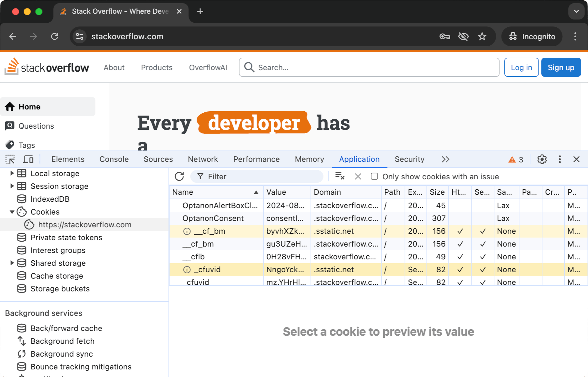The width and height of the screenshot is (588, 377).
Task: Click the Incognito indicator button
Action: point(532,36)
